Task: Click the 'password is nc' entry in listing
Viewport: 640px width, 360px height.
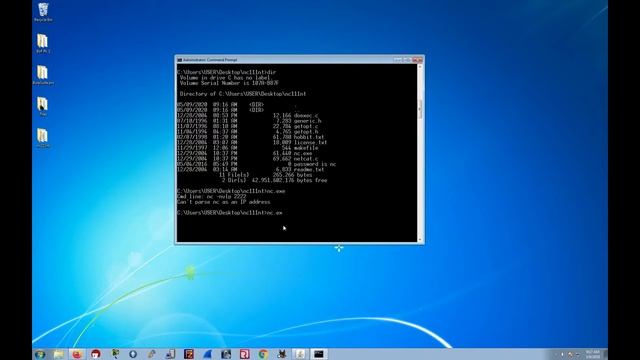Action: [x=315, y=164]
